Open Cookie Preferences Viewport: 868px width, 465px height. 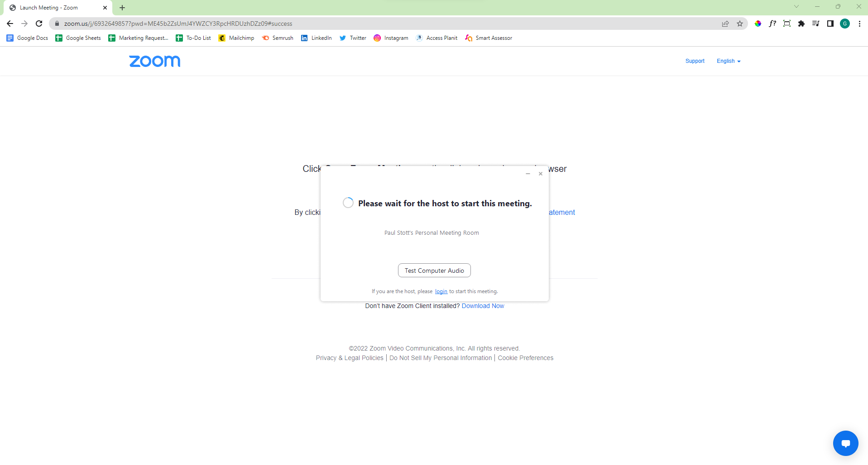click(526, 358)
